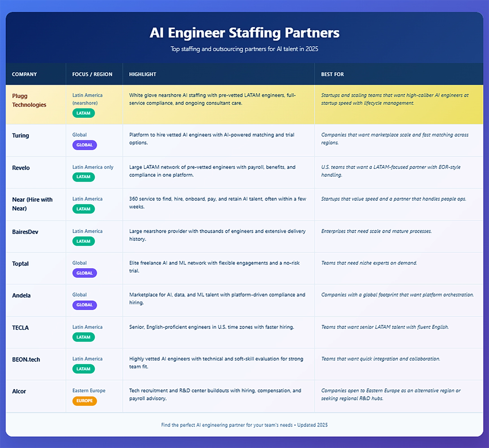489x448 pixels.
Task: Select the Toptal company name
Action: 20,263
